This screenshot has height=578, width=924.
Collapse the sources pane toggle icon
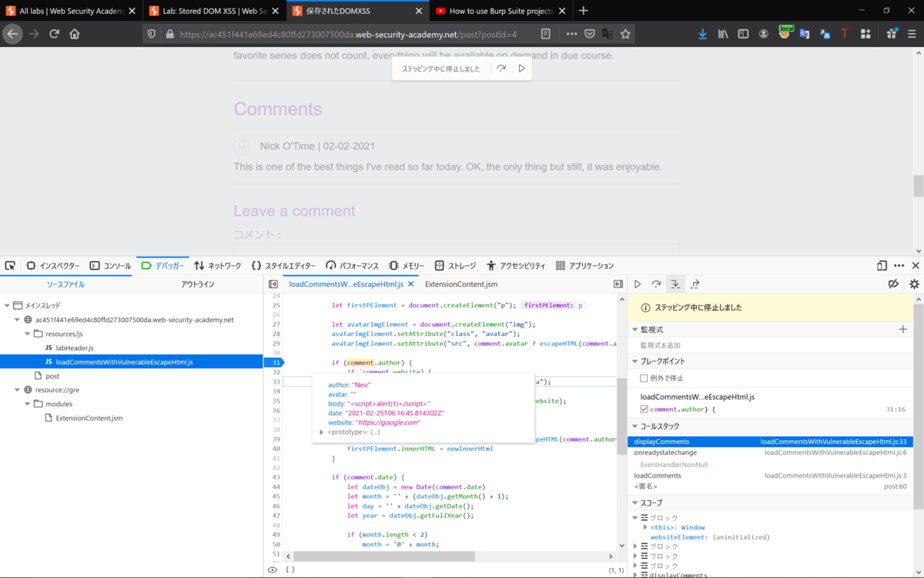point(273,284)
